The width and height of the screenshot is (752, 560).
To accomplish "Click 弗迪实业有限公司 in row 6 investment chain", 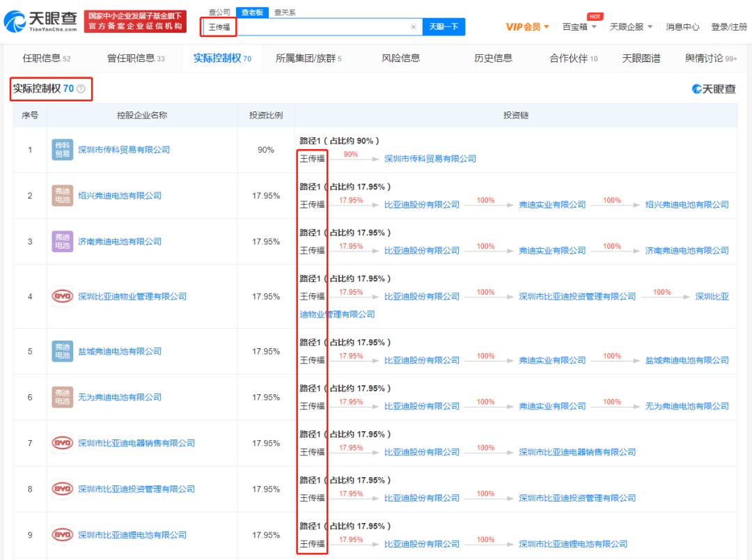I will point(552,407).
